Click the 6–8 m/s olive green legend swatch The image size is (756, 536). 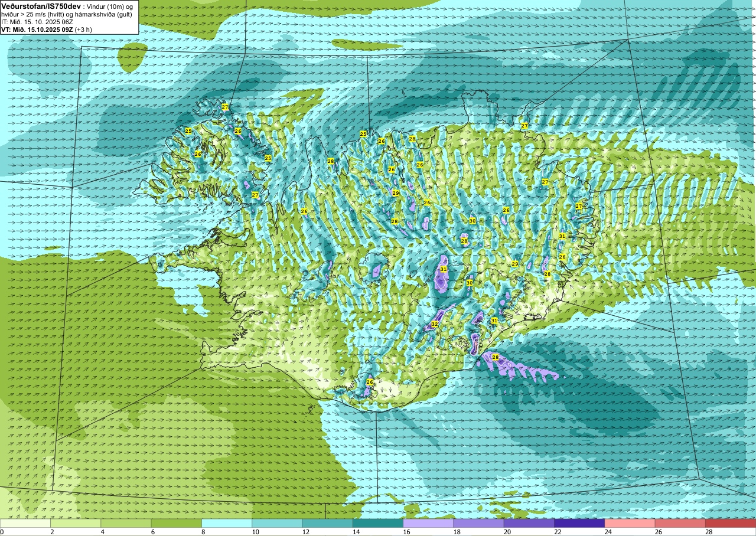(176, 523)
